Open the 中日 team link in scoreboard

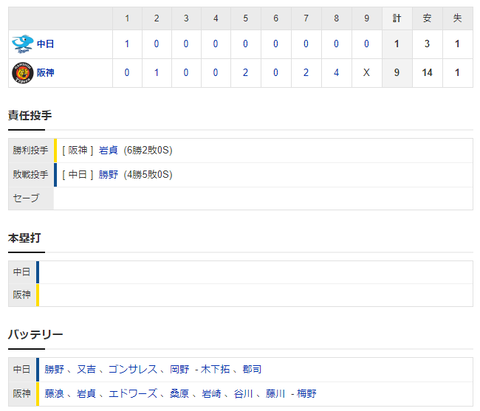click(45, 44)
